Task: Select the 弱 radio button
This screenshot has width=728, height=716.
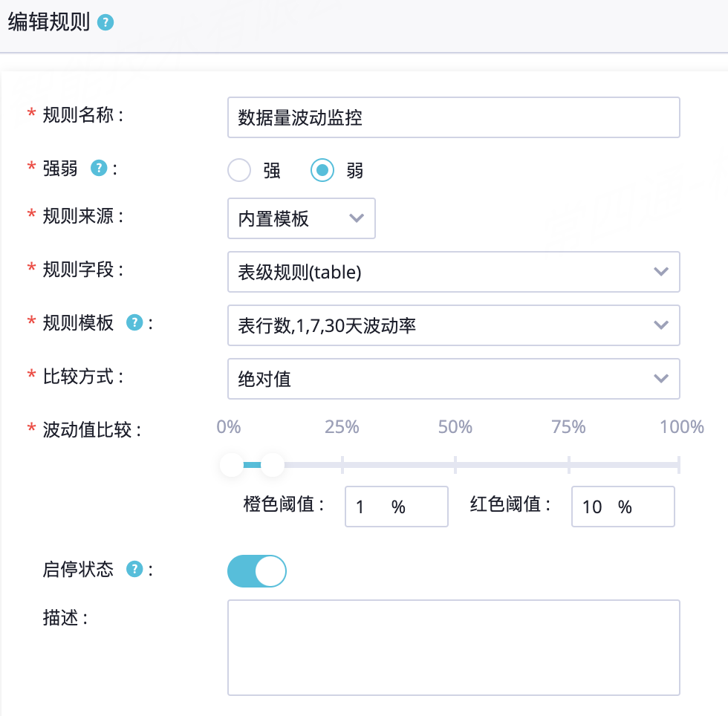Action: coord(322,170)
